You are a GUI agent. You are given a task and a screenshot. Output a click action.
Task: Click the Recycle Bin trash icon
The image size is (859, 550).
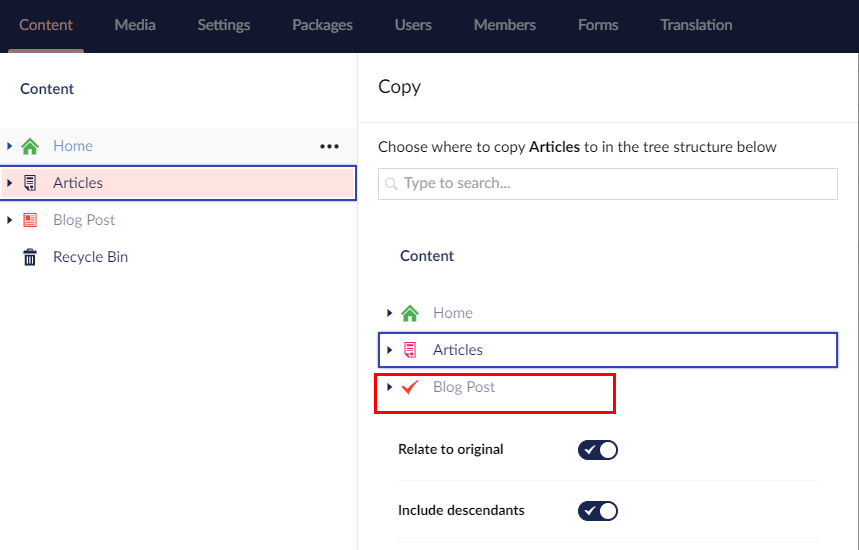click(x=30, y=257)
